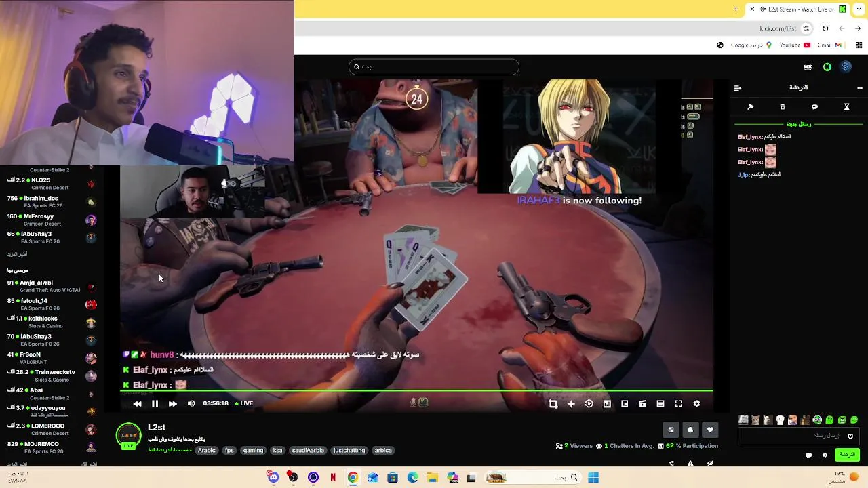Pause the live stream playback
Viewport: 868px width, 488px height.
[155, 403]
